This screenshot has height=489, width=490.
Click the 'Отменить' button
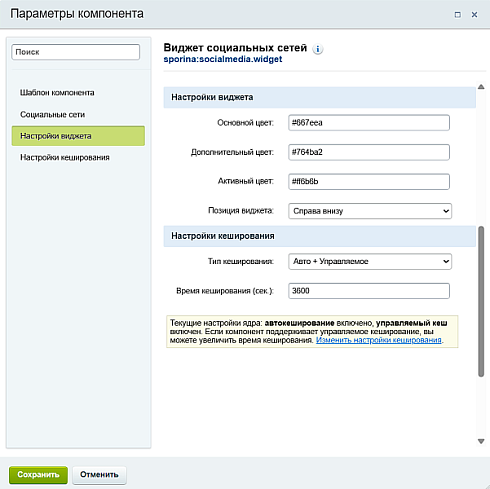(x=99, y=475)
